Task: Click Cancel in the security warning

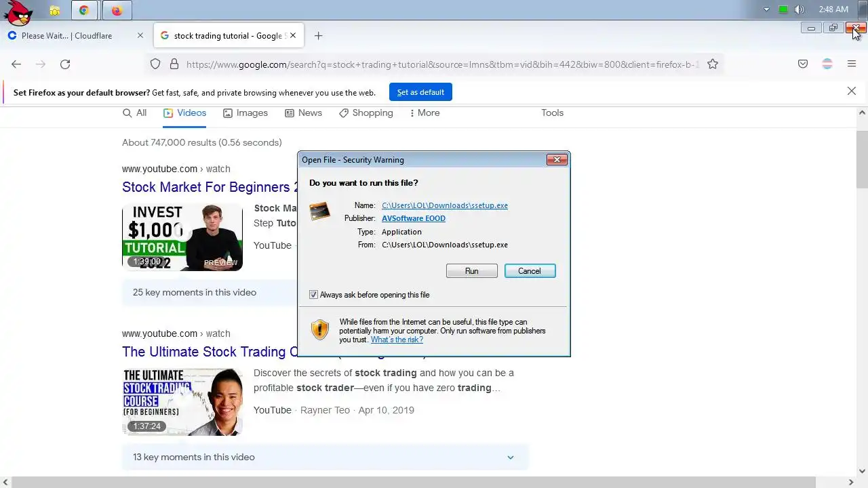Action: pyautogui.click(x=530, y=271)
